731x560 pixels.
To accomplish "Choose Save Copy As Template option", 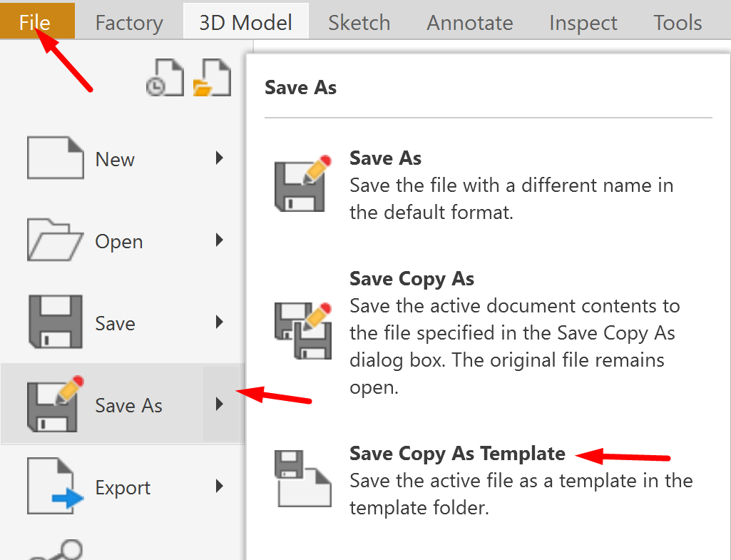I will tap(457, 454).
